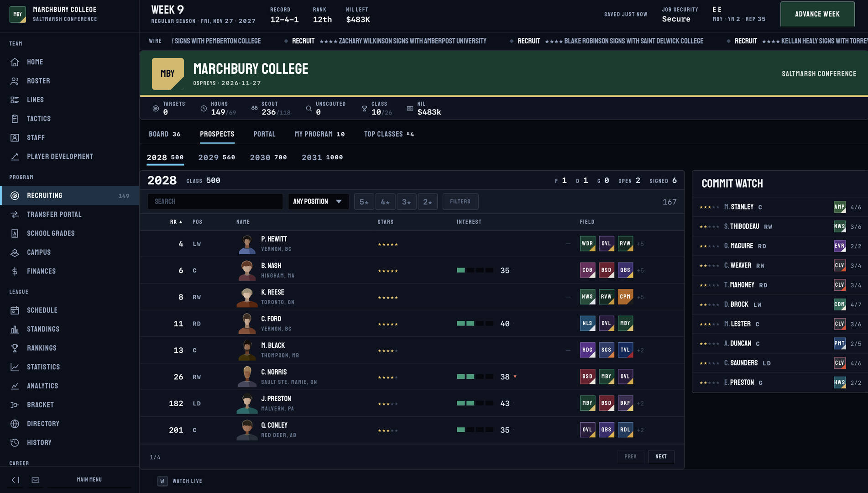Open the Any Position dropdown
The width and height of the screenshot is (868, 493).
318,202
